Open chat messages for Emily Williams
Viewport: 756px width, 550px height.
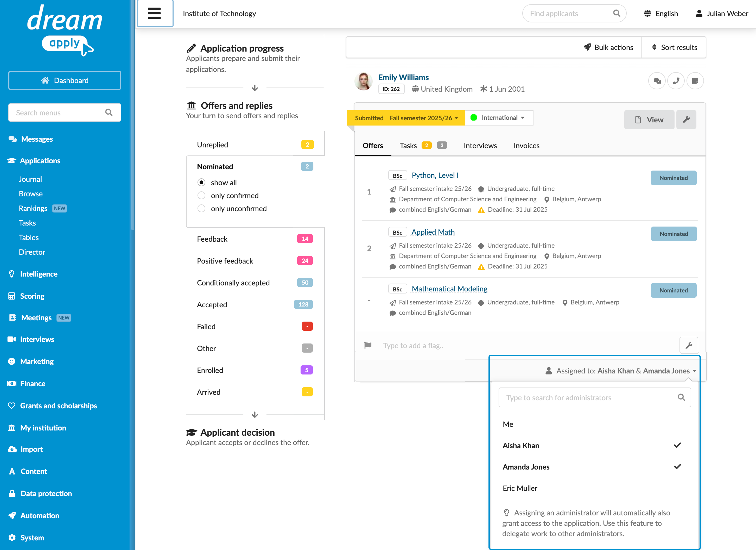coord(657,81)
